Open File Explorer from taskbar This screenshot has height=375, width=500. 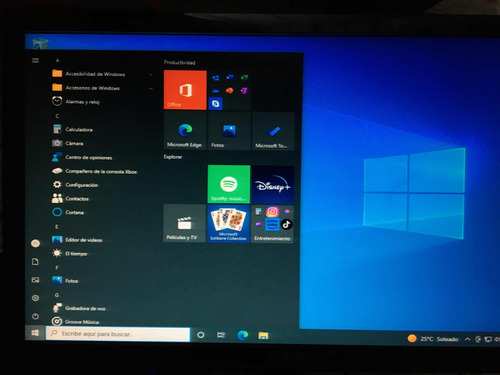[263, 335]
